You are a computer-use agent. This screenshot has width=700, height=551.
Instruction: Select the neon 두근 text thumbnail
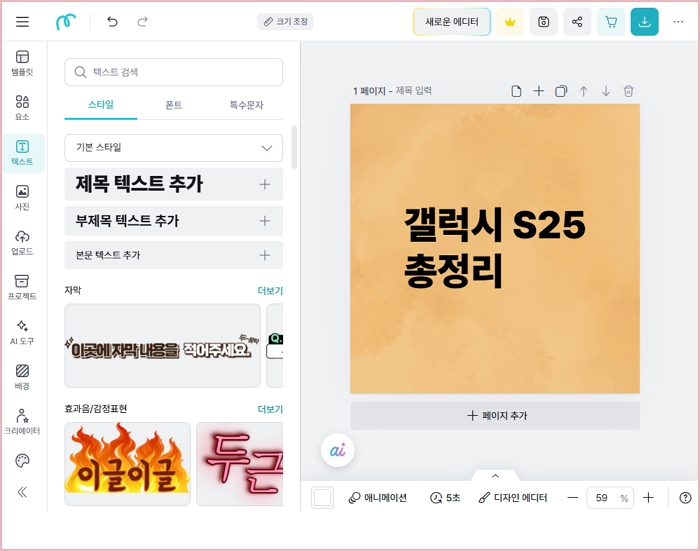point(240,463)
